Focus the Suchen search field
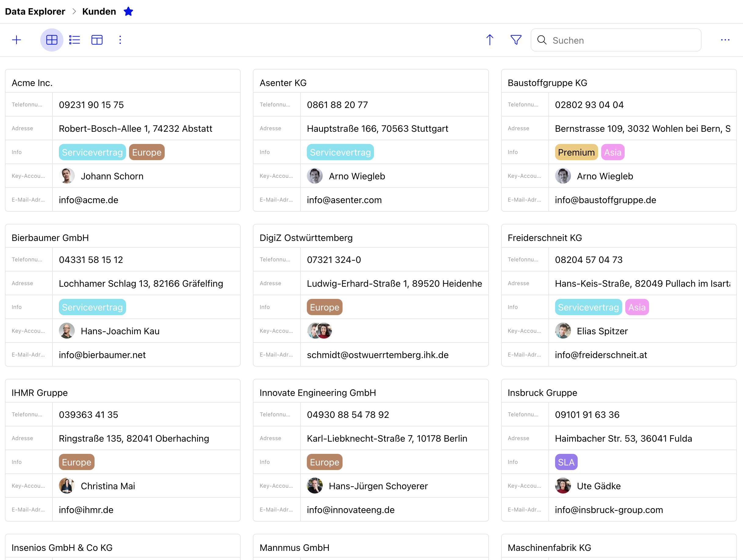This screenshot has height=560, width=743. point(616,40)
